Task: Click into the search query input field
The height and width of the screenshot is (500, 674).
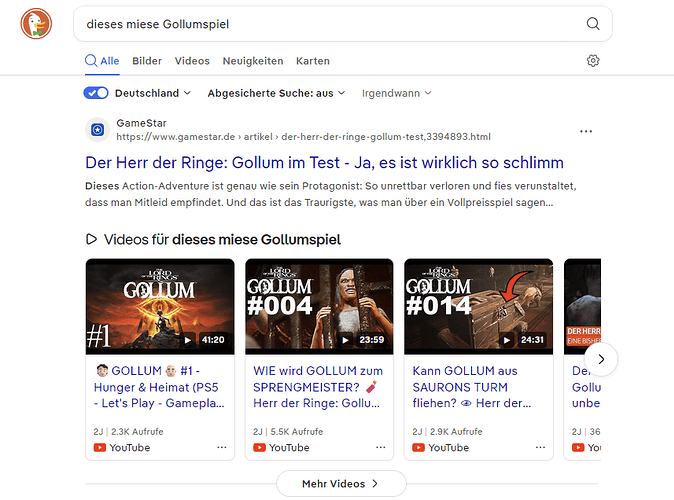Action: click(x=320, y=23)
